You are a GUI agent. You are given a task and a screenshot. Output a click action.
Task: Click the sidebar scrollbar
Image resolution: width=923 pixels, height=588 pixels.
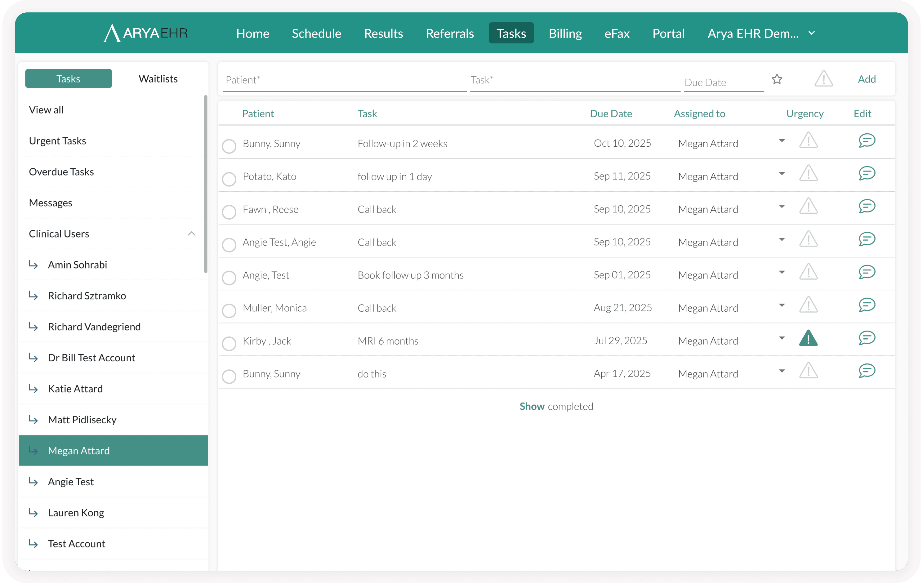206,184
